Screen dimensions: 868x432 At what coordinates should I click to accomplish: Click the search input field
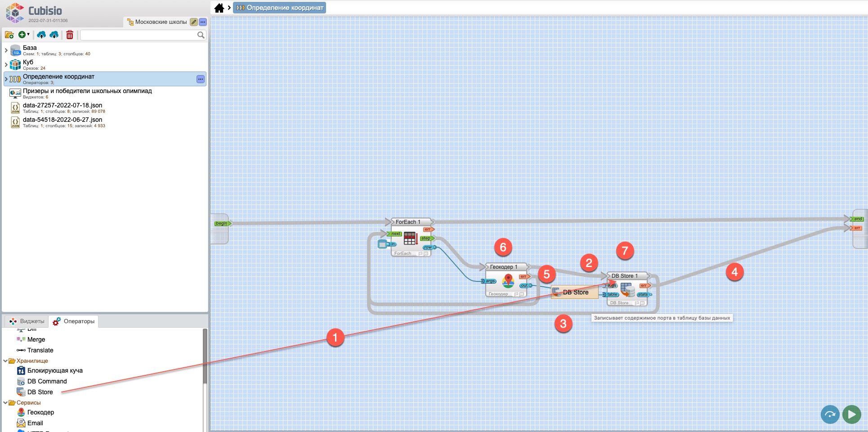click(x=139, y=35)
